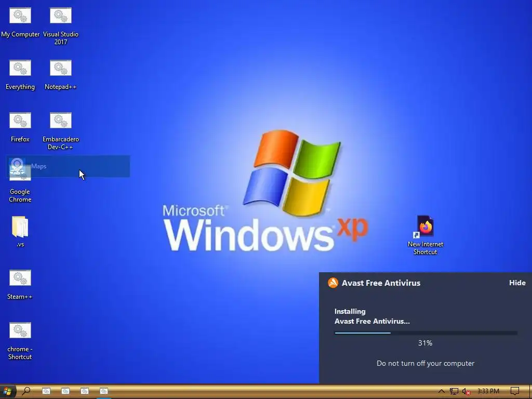Click the highlighted Maps item
The width and height of the screenshot is (532, 399).
pyautogui.click(x=68, y=166)
